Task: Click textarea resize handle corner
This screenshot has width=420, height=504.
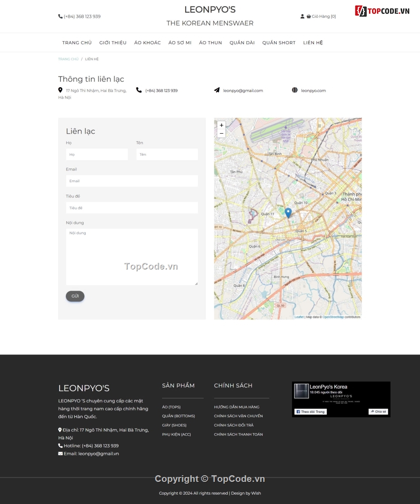Action: [x=196, y=284]
